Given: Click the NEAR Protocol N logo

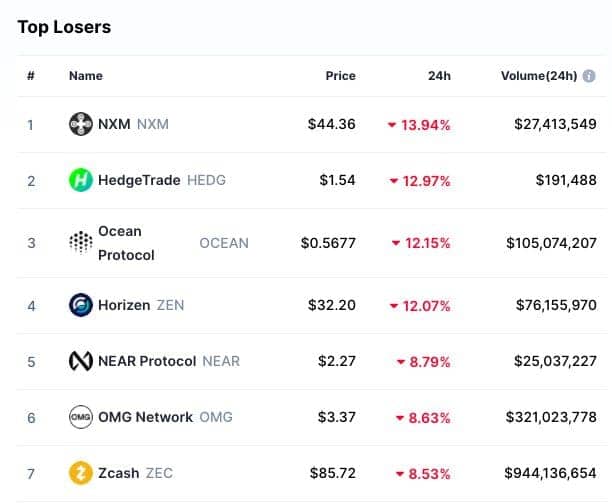Looking at the screenshot, I should pyautogui.click(x=81, y=361).
